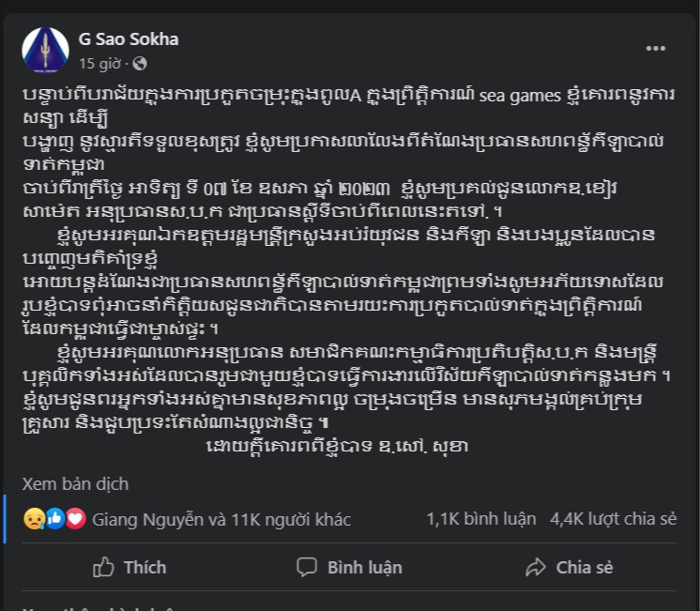Open G Sao Sokha author name link

coord(129,39)
